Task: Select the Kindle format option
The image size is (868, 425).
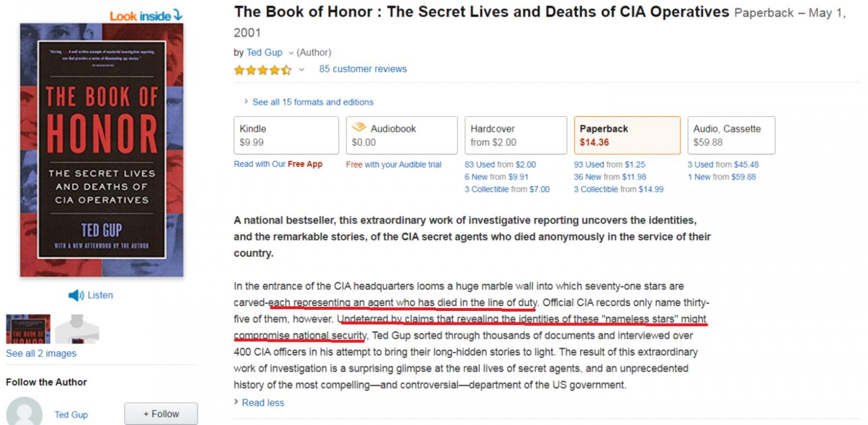Action: tap(286, 135)
